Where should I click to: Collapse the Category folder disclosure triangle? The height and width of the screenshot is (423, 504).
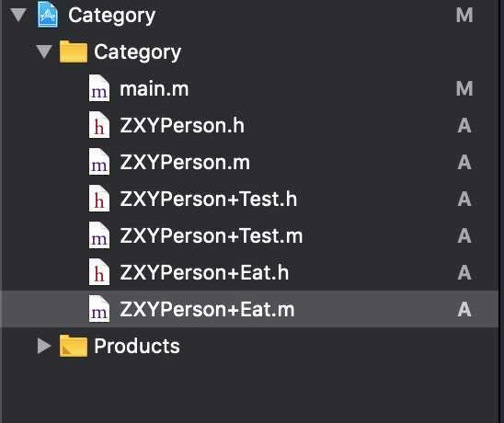pyautogui.click(x=44, y=51)
